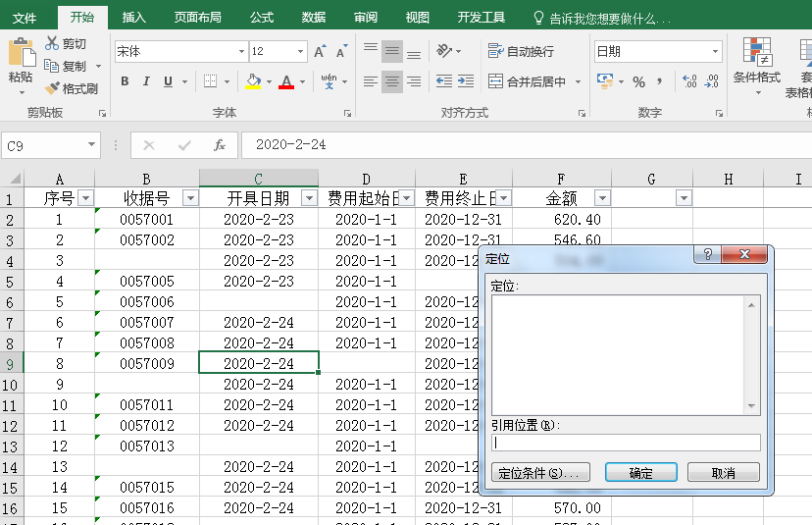Open filter dropdown for 收据号 column

190,198
